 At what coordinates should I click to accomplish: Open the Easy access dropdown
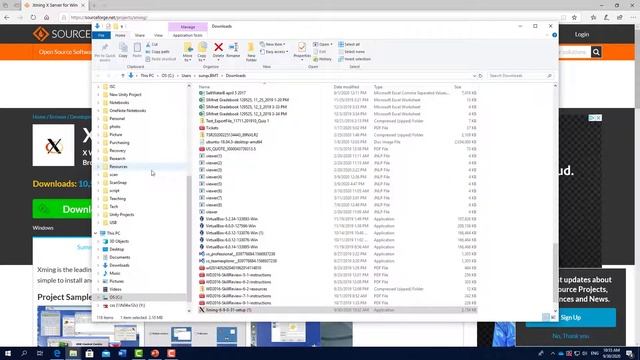(274, 52)
